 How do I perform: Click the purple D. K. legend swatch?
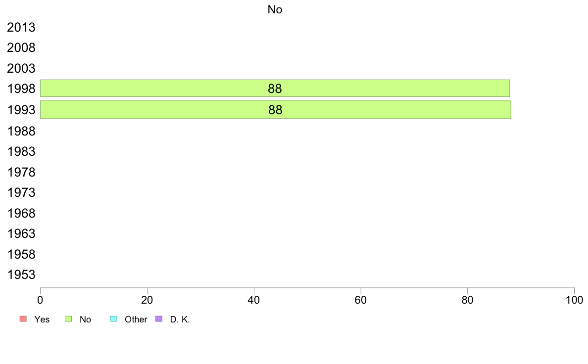tap(159, 319)
